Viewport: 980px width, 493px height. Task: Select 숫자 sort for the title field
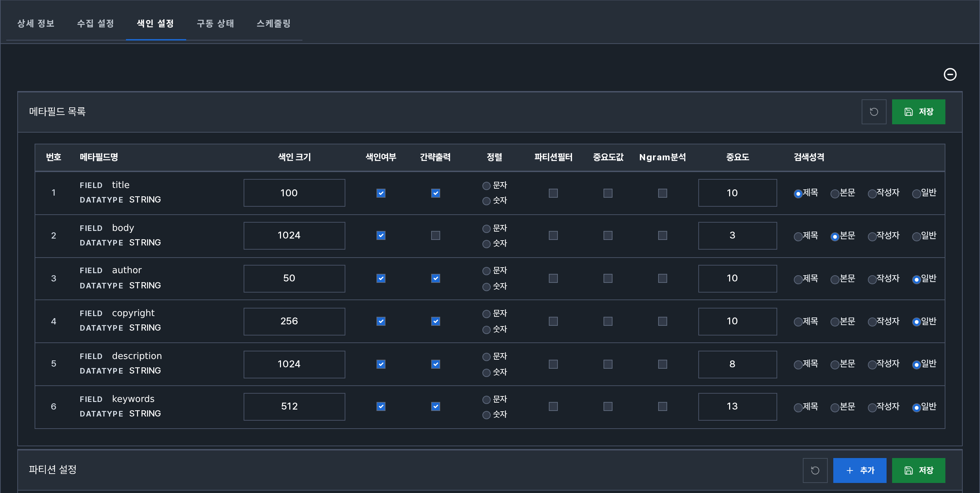coord(486,201)
